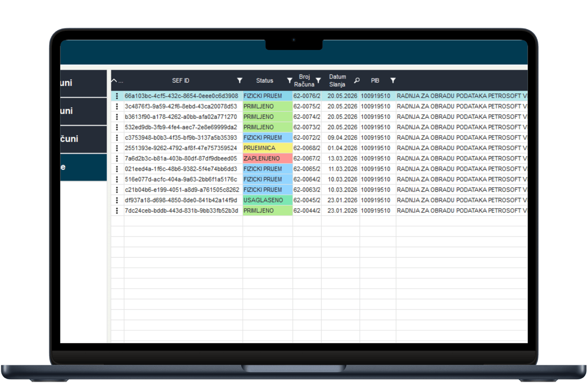
Task: Click invoice number 62-0063/2
Action: (x=307, y=190)
